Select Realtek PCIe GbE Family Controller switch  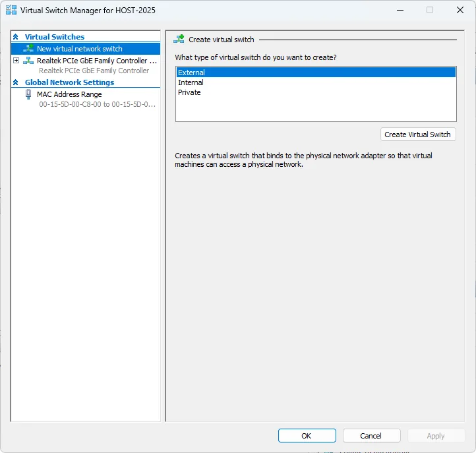pyautogui.click(x=96, y=61)
